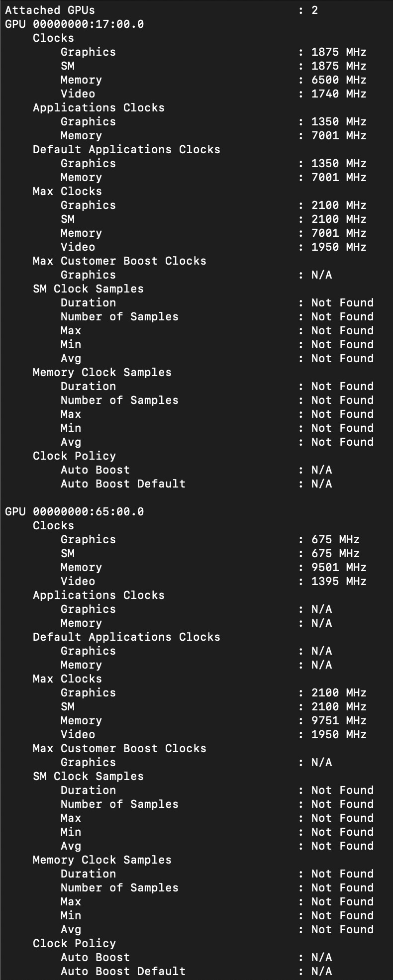This screenshot has width=393, height=980.
Task: Click the 1395 MHz Video value
Action: tap(339, 581)
